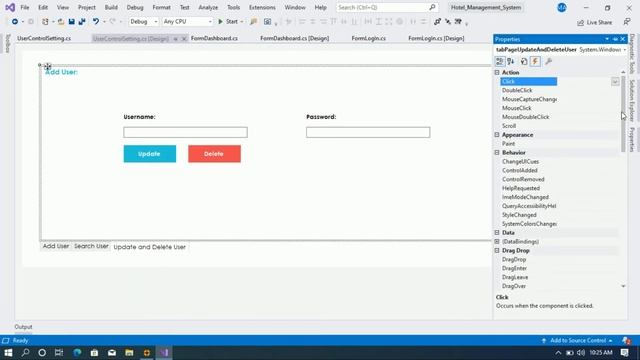Open the Output panel tab
Image resolution: width=640 pixels, height=360 pixels.
(23, 327)
